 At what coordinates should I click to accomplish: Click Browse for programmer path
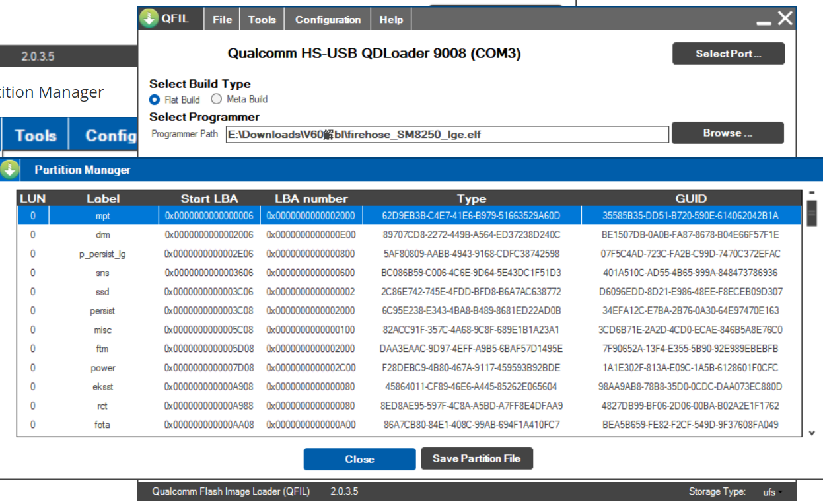(727, 133)
